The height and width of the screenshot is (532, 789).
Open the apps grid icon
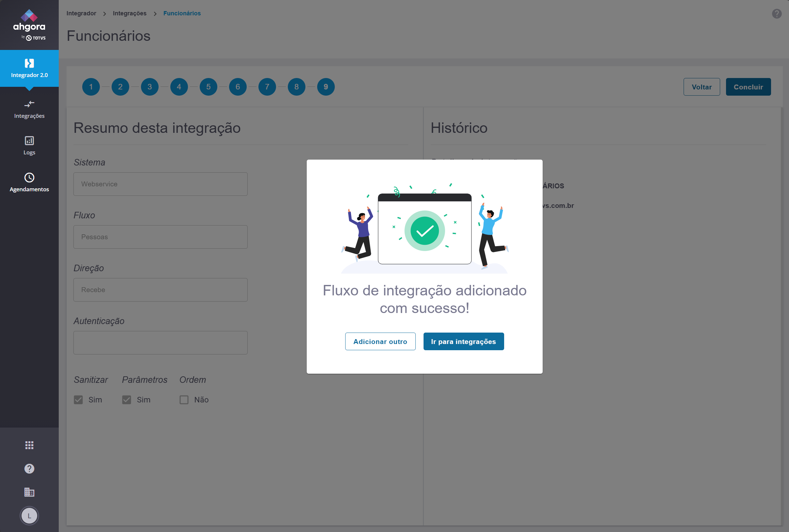click(29, 445)
